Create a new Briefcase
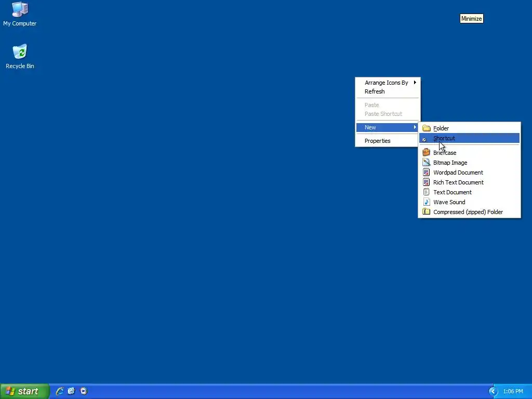 (x=469, y=153)
